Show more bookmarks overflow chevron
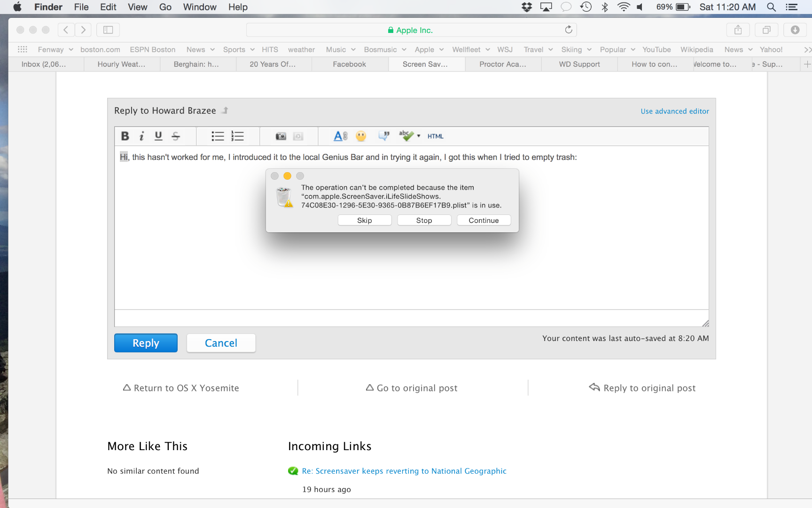 pyautogui.click(x=807, y=49)
